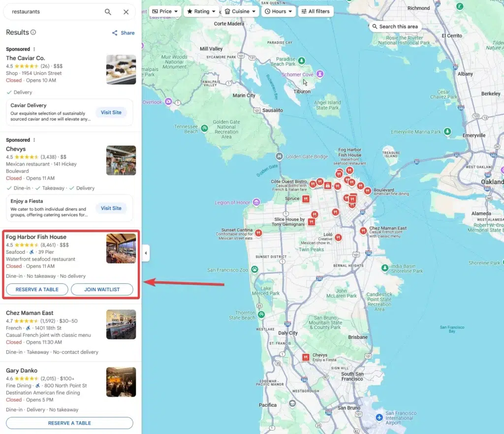This screenshot has height=434, width=504.
Task: Open the Chez Maman East photo thumbnail
Action: coord(121,324)
